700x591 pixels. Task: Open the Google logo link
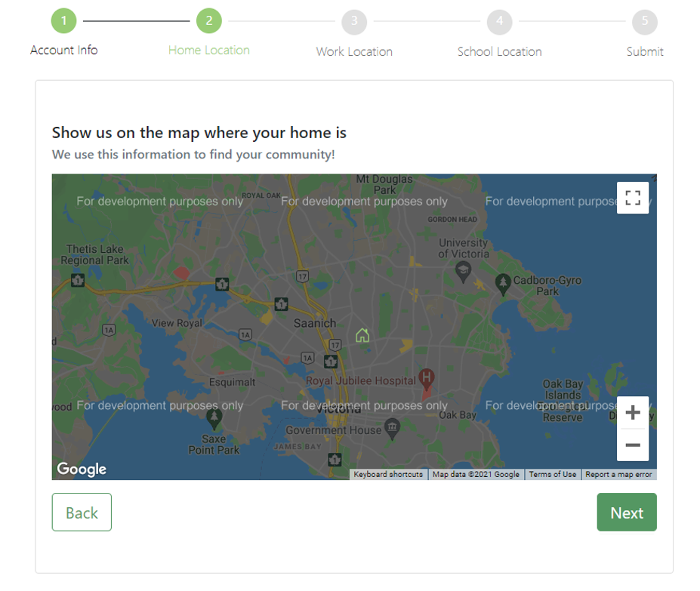82,469
